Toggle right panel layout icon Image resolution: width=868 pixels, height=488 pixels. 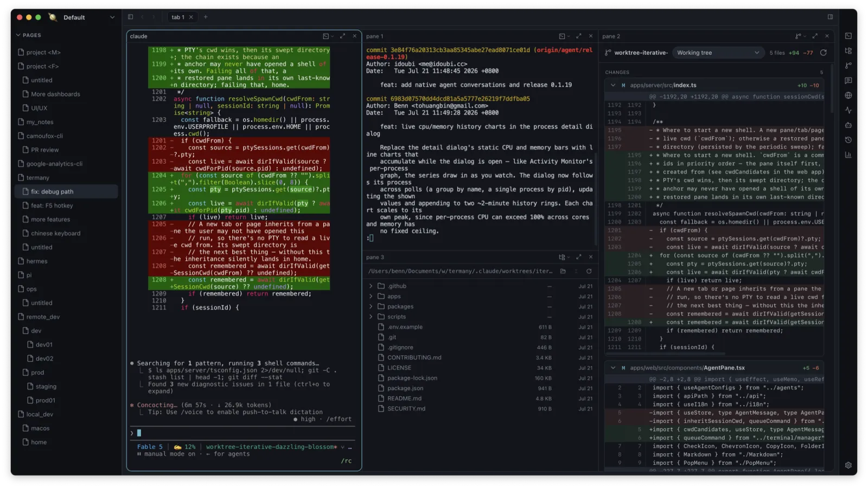pos(830,17)
